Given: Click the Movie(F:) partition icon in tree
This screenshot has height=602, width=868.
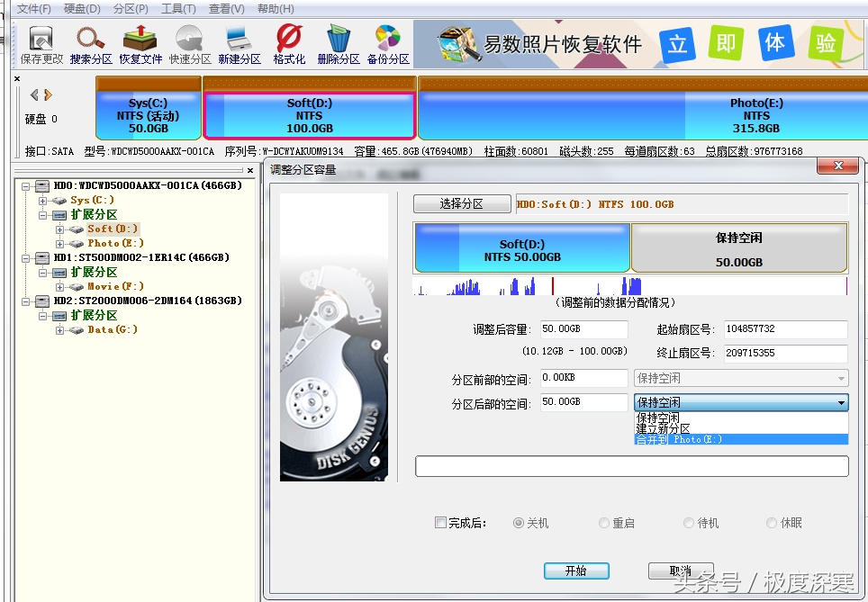Looking at the screenshot, I should pyautogui.click(x=77, y=287).
